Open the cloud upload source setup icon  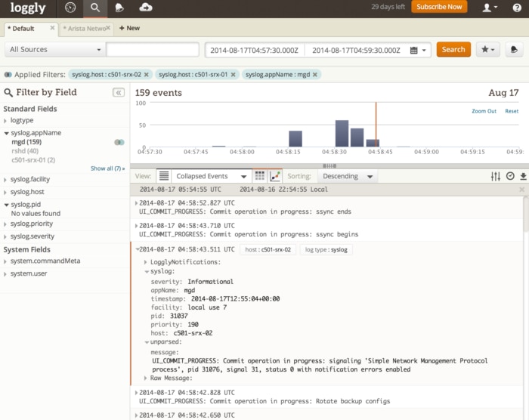click(x=146, y=8)
